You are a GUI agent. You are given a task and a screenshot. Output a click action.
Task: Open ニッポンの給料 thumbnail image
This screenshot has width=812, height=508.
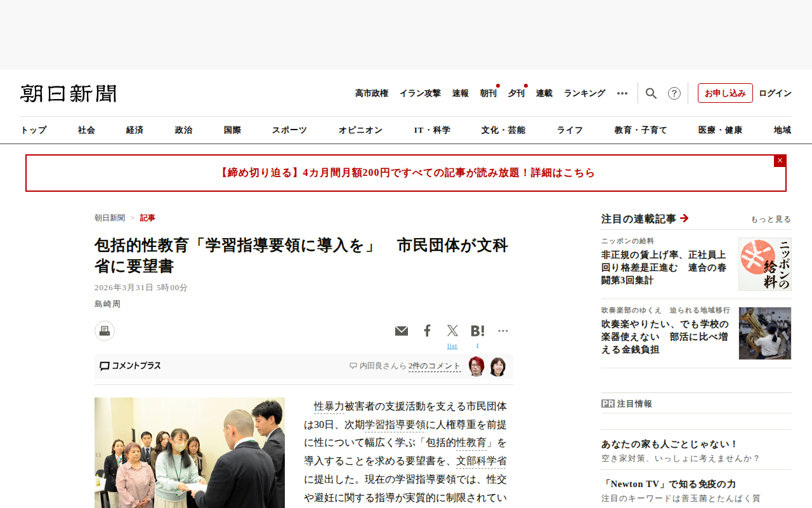765,264
